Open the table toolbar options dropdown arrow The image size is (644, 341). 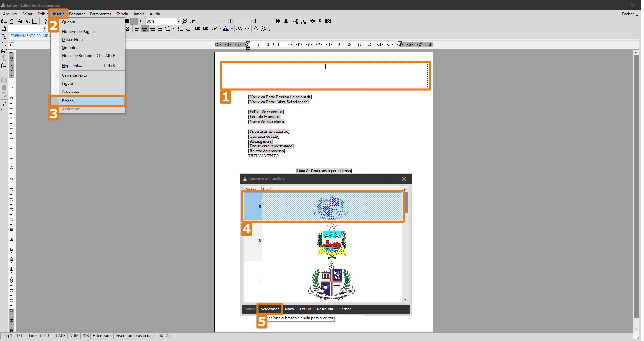click(x=334, y=22)
